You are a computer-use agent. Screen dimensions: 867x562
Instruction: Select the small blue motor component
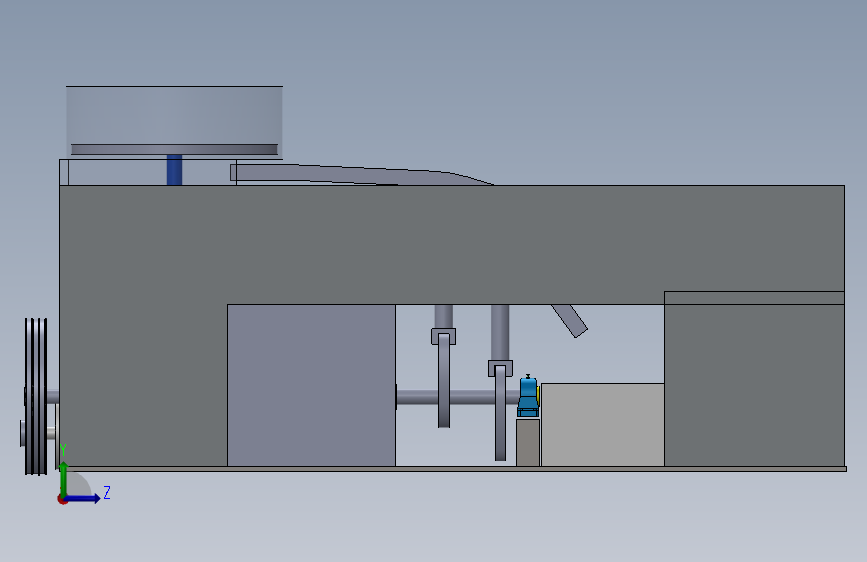(528, 396)
